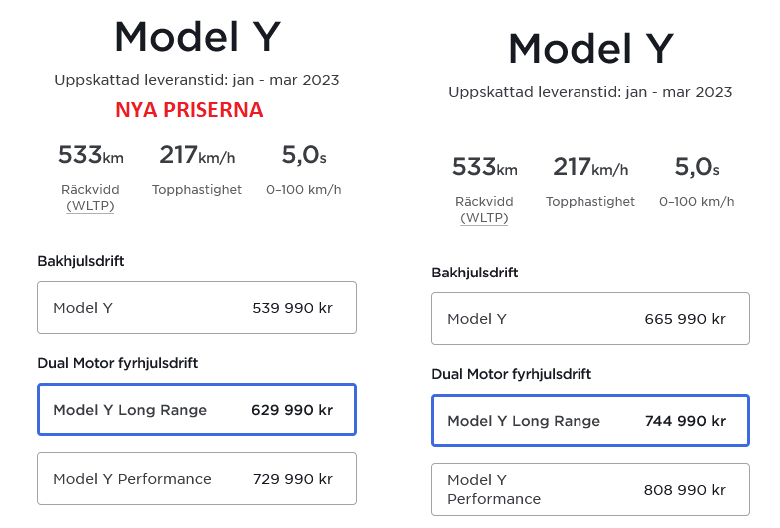
Task: Click the red NYA PRISERNA label
Action: click(189, 110)
